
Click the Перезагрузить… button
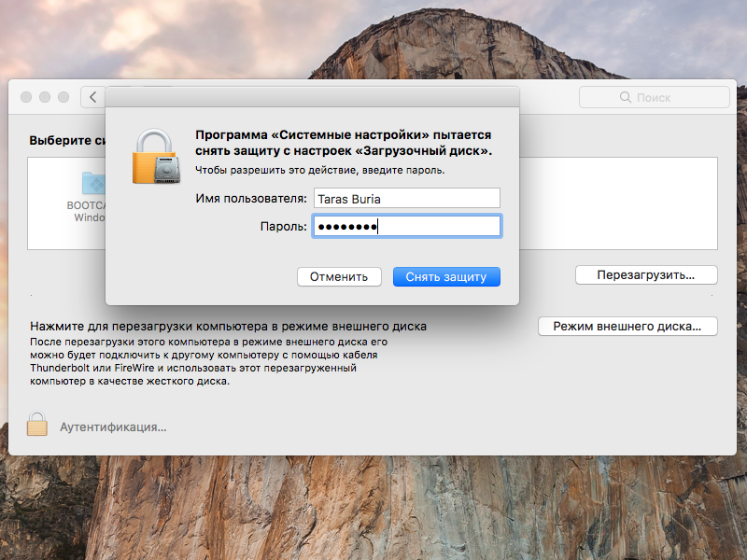tap(646, 275)
